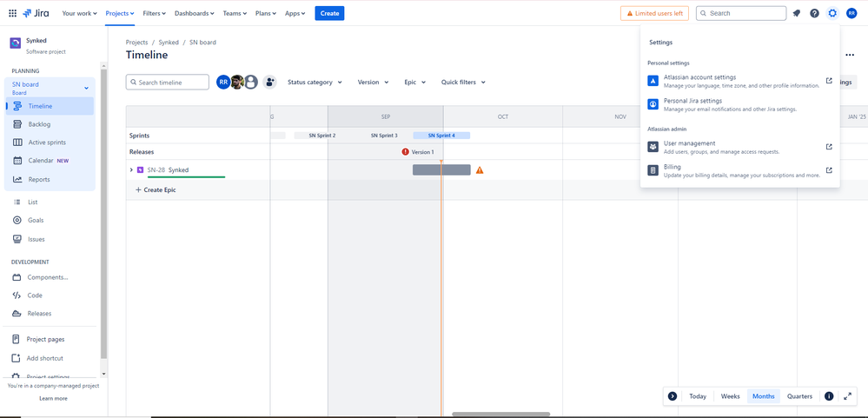Click the SN-28 epic type icon
The image size is (868, 418).
tap(140, 170)
